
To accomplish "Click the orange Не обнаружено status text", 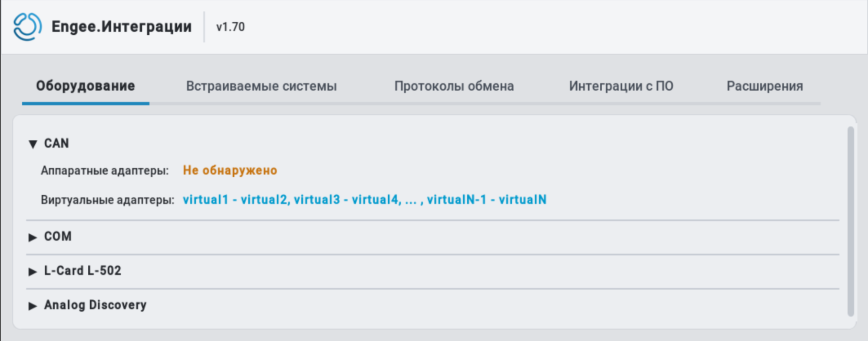I will (x=230, y=170).
